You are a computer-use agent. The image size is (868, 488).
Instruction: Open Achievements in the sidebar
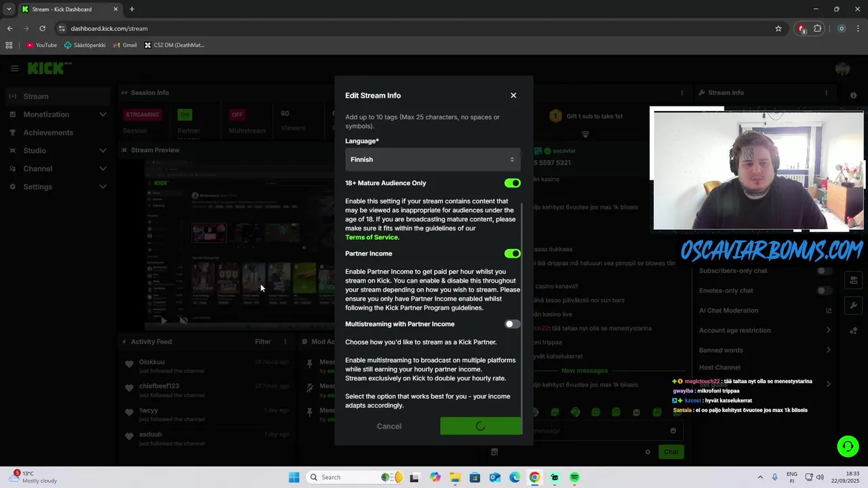58,133
